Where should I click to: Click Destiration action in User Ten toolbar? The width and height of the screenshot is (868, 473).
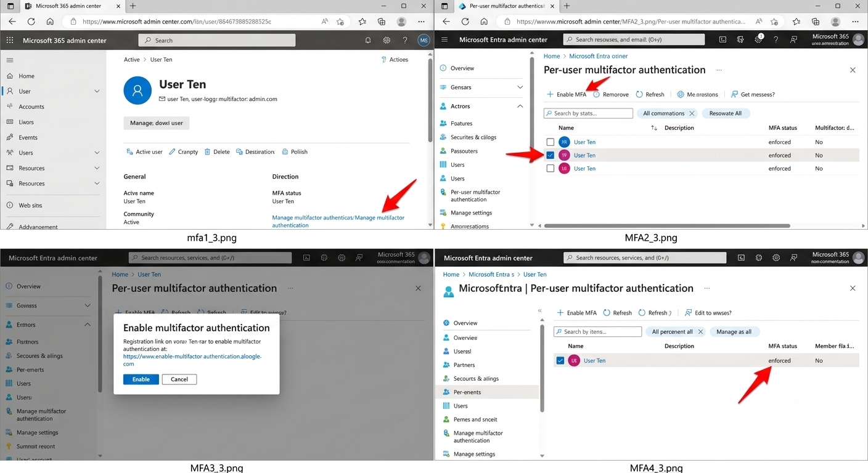coord(255,152)
